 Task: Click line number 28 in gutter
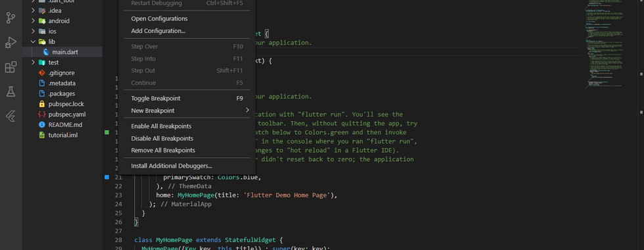point(118,239)
